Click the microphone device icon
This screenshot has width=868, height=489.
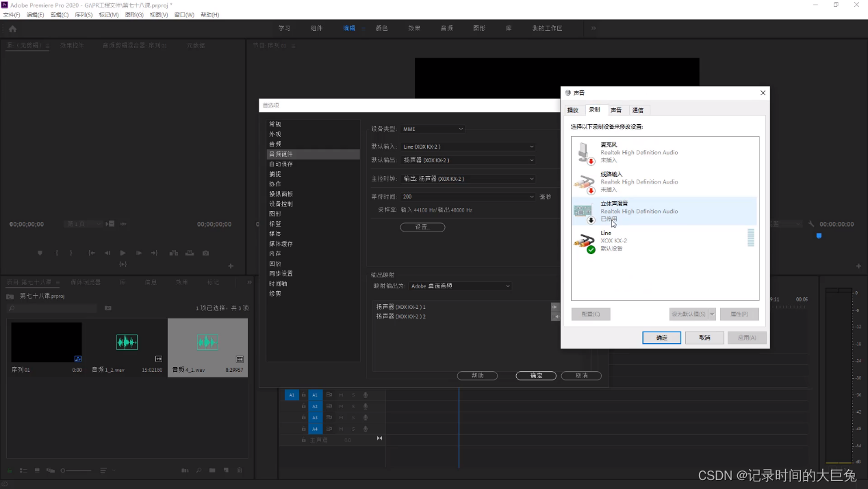(585, 153)
